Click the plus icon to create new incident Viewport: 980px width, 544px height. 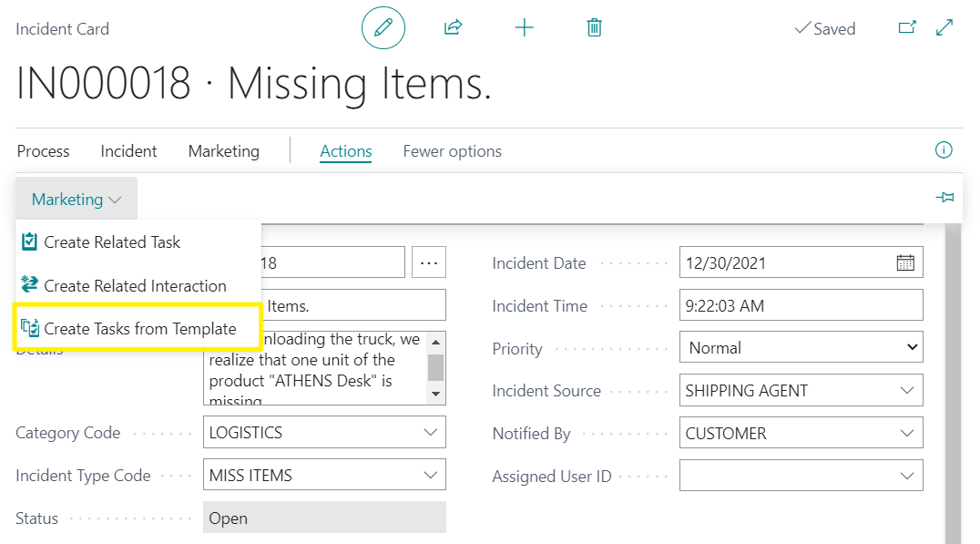525,27
